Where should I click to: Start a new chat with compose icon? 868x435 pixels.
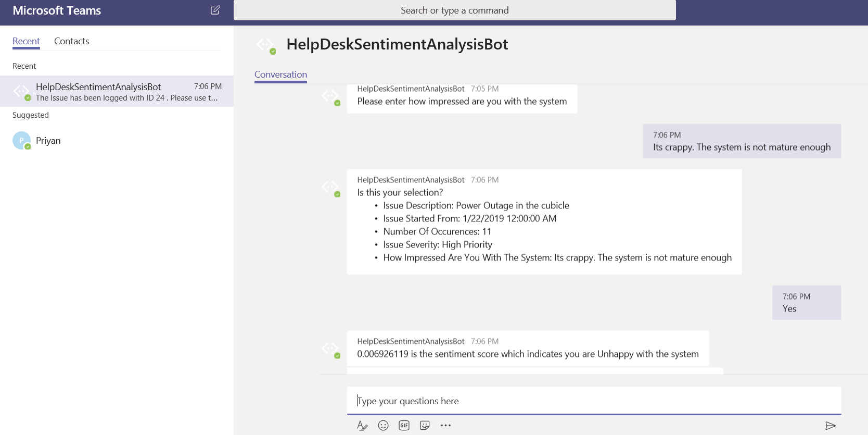pyautogui.click(x=215, y=10)
